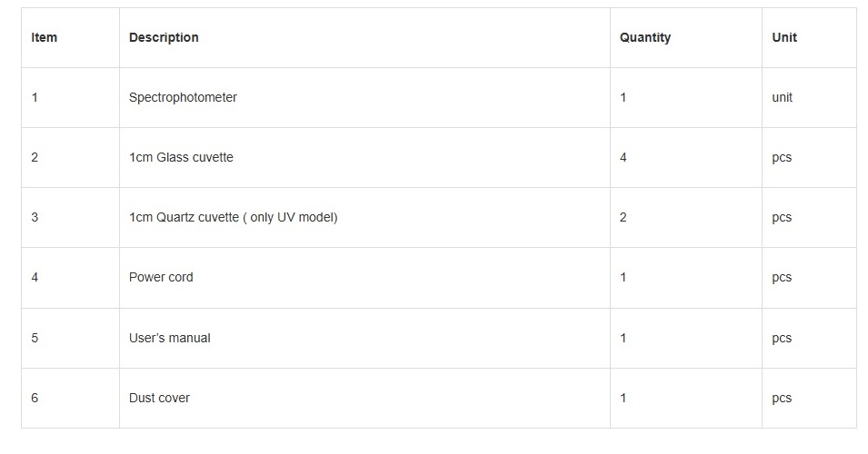Click quantity 4 for Glass cuvette
The image size is (868, 454).
coord(624,157)
